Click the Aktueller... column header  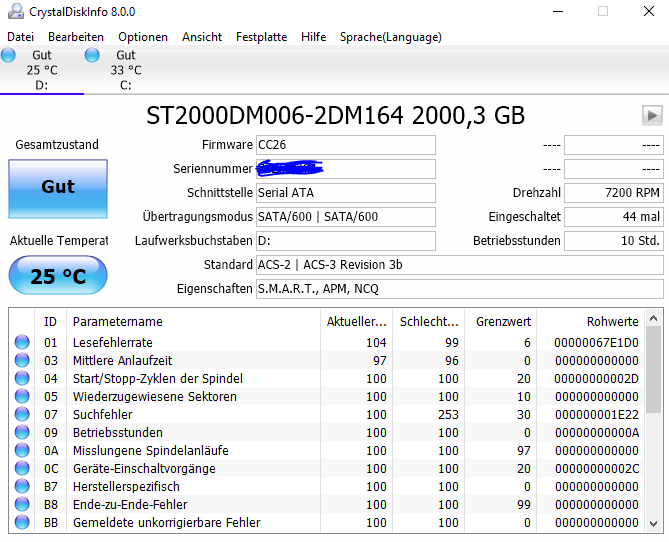(356, 321)
